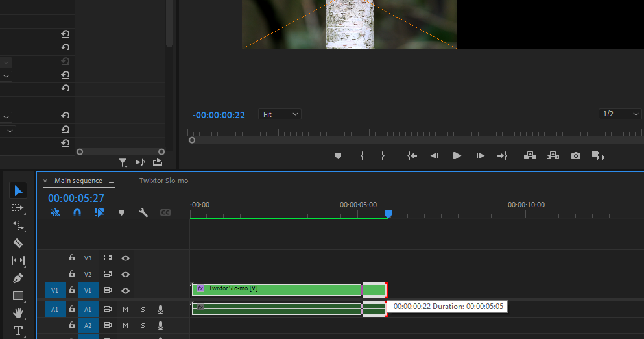Toggle V1 track targeting
Screen dimensions: 644x339
pyautogui.click(x=88, y=290)
